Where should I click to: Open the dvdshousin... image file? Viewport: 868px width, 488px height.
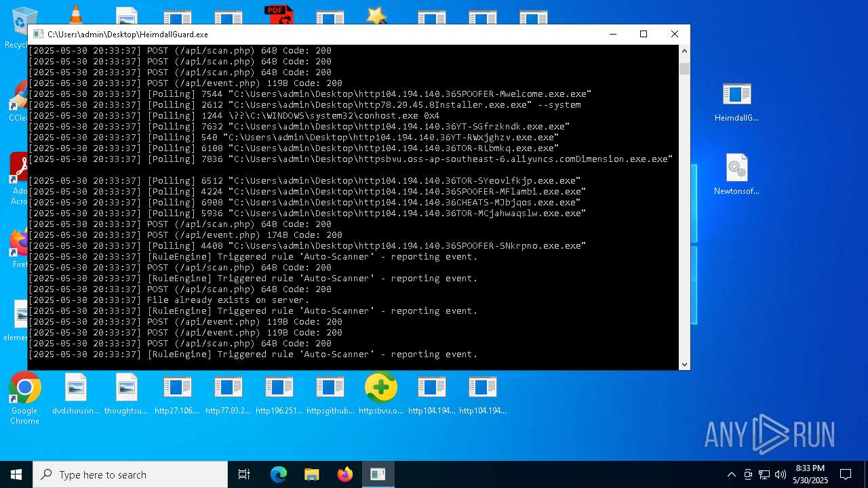pyautogui.click(x=76, y=394)
